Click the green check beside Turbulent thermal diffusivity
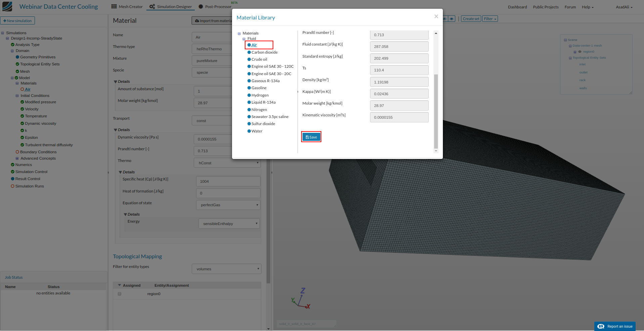Viewport: 644px width, 331px height. pos(22,145)
